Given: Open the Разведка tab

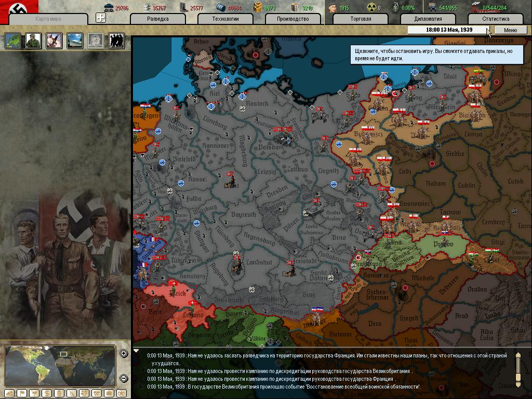Looking at the screenshot, I should tap(158, 19).
